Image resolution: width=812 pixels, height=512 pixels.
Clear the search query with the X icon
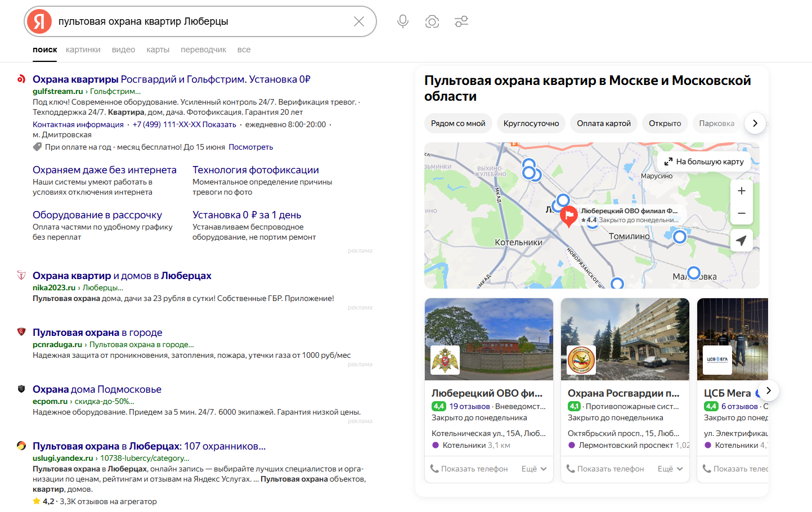[x=359, y=21]
